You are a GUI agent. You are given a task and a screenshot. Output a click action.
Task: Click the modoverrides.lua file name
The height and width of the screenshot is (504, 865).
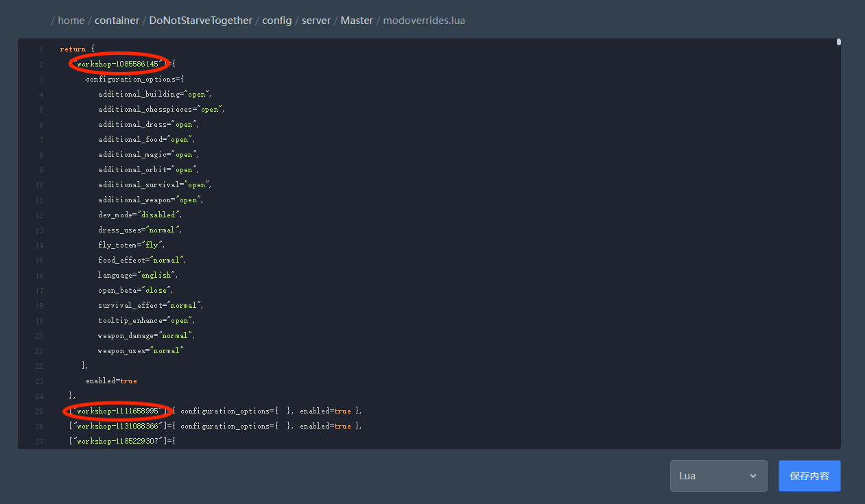[x=424, y=21]
